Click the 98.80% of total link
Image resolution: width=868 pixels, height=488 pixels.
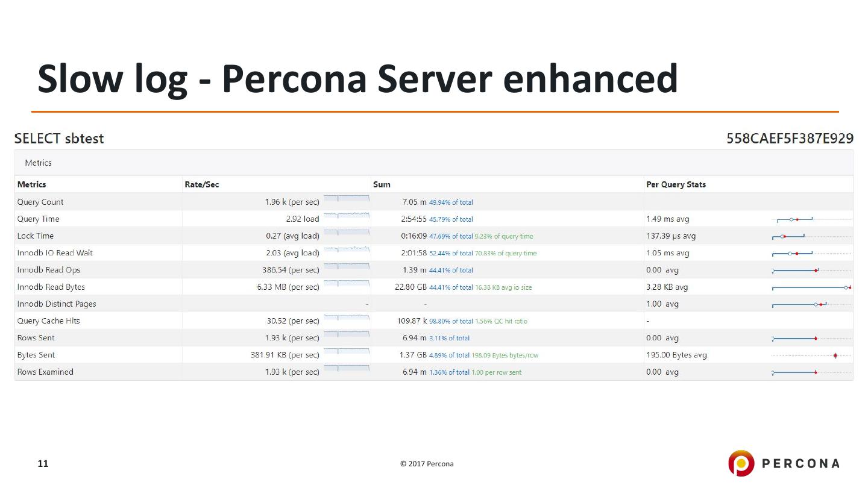click(x=451, y=321)
